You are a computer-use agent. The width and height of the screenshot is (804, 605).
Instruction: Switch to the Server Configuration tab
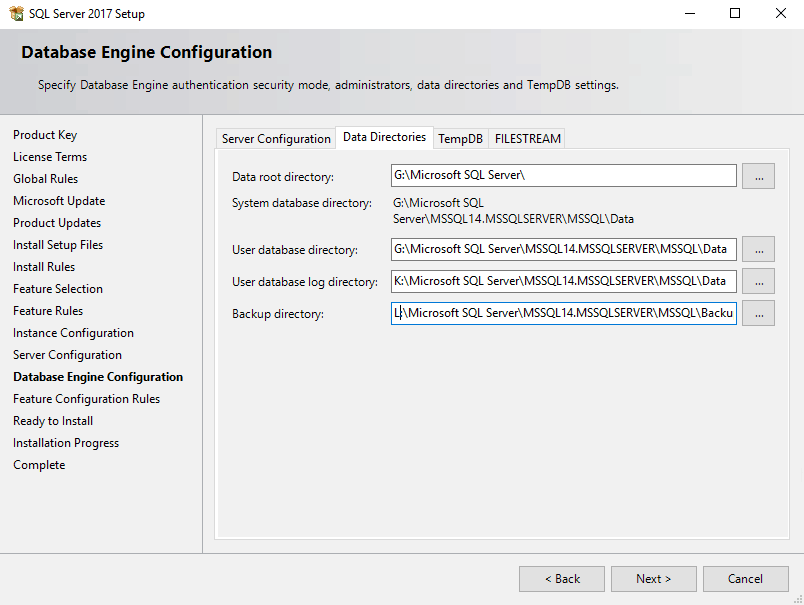(x=276, y=138)
